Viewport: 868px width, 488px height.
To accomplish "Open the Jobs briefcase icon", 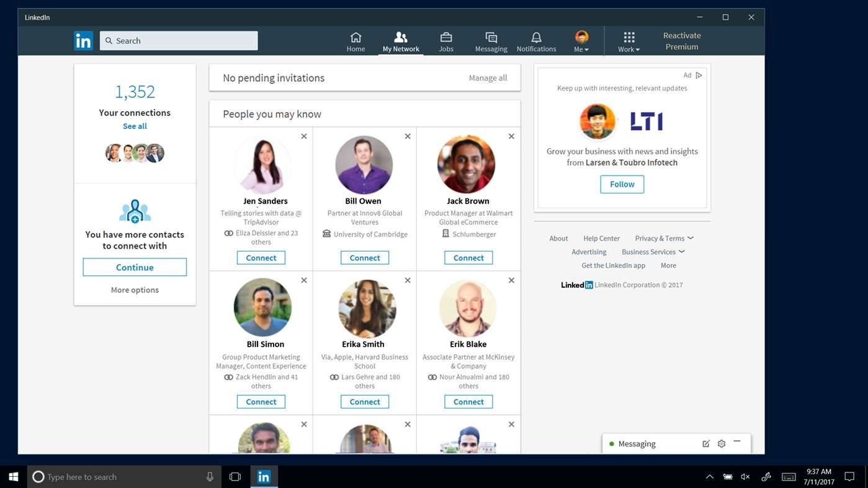I will (445, 37).
